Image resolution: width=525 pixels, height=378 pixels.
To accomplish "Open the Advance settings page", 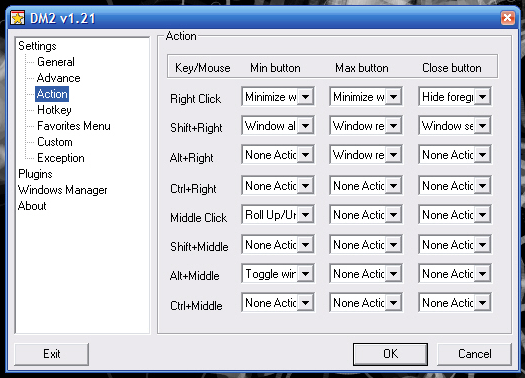I will 59,78.
